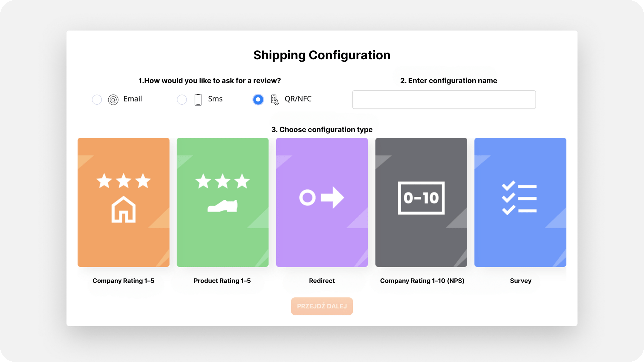
Task: Focus the configuration name input field
Action: click(444, 99)
